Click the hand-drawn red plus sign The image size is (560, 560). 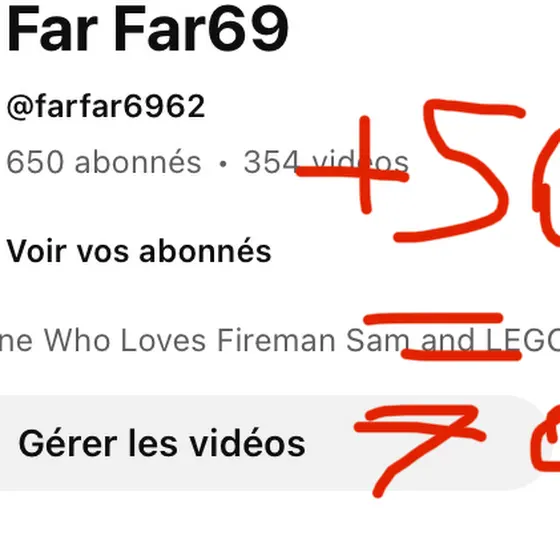(x=353, y=165)
